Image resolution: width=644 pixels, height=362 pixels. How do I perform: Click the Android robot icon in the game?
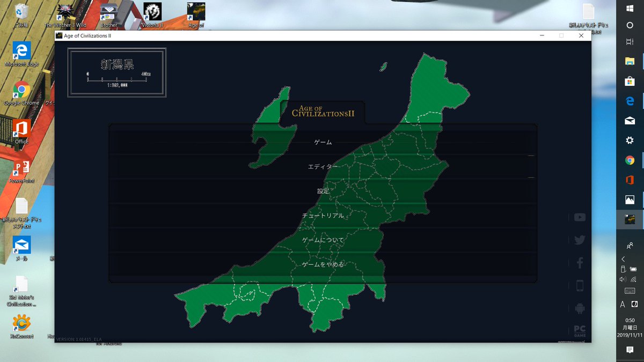coord(580,308)
